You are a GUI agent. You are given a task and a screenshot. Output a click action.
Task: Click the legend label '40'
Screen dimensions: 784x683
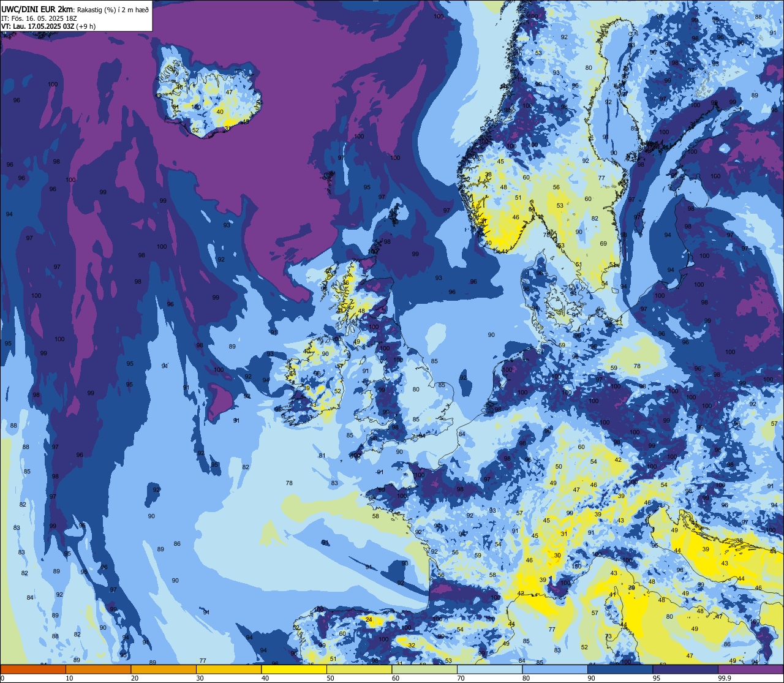[265, 678]
